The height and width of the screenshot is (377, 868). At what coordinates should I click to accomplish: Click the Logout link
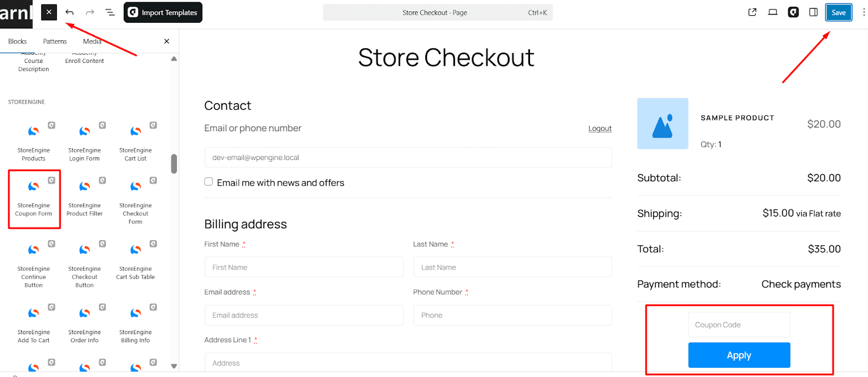[599, 128]
